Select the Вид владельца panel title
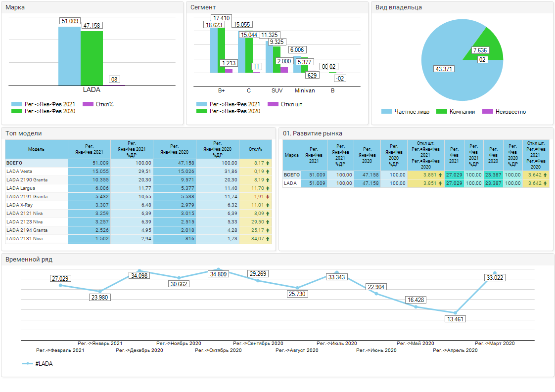 click(398, 7)
